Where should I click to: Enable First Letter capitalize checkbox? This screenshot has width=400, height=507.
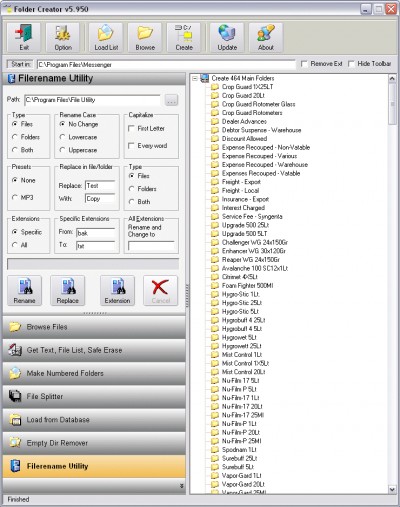131,128
